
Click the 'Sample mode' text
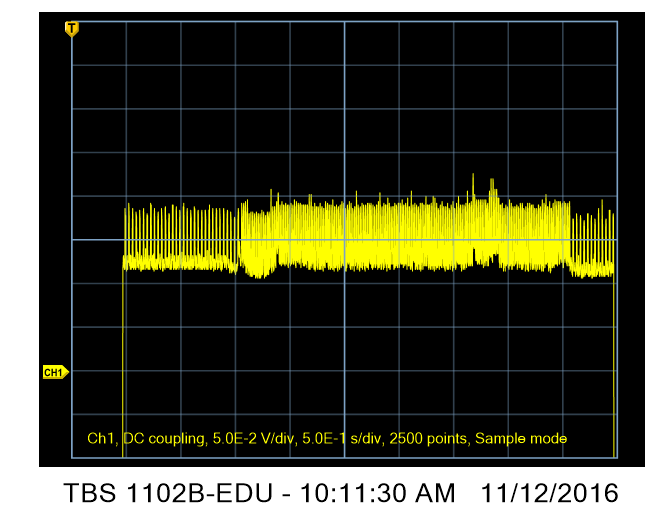tap(521, 438)
